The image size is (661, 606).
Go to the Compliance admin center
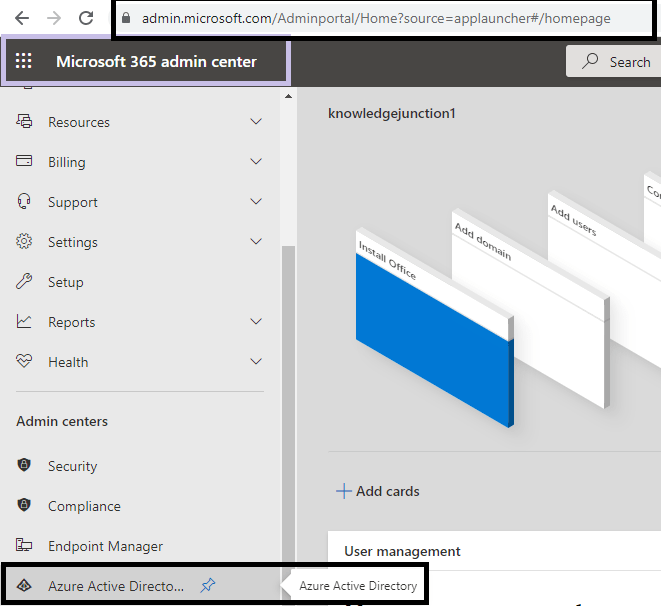(140, 506)
